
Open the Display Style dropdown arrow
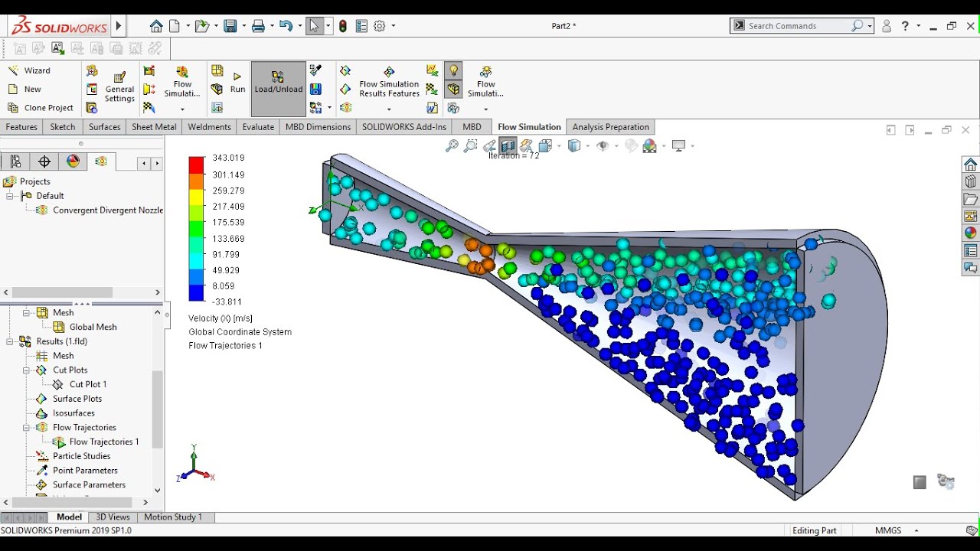pos(587,145)
